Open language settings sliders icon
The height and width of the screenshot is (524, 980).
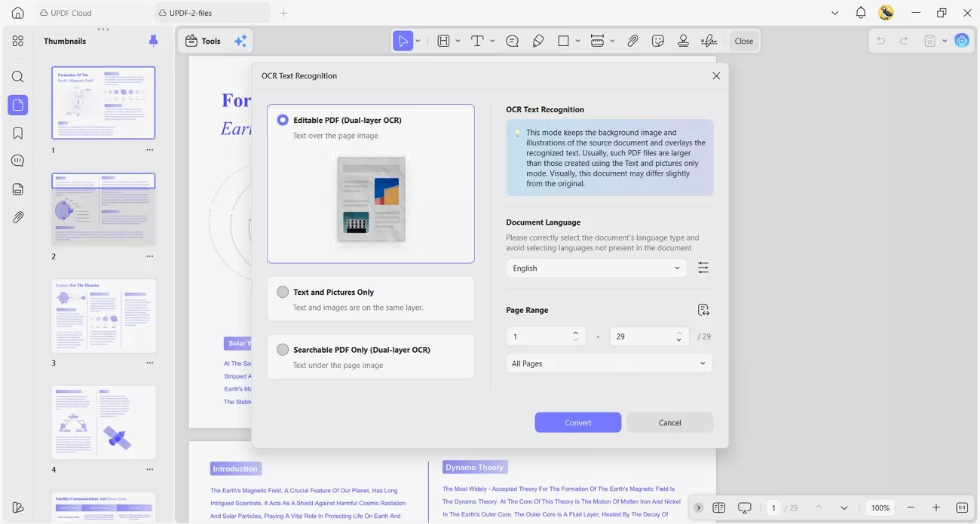point(703,268)
